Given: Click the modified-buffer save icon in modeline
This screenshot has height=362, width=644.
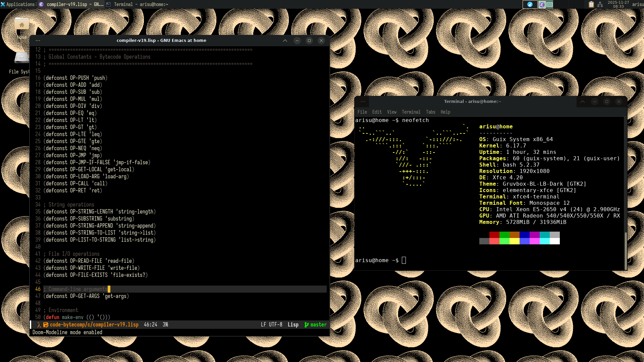Looking at the screenshot, I should 46,325.
